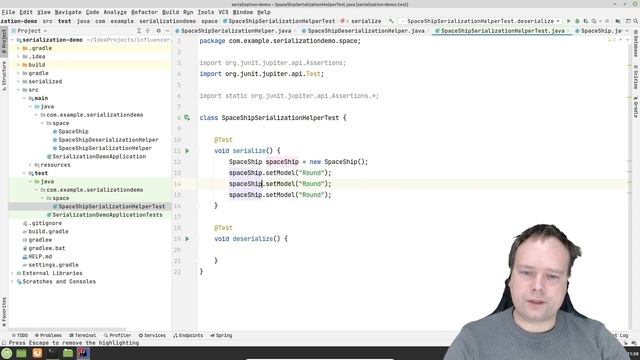Expand Scratches and Consoles node
The height and width of the screenshot is (360, 640).
[x=12, y=282]
